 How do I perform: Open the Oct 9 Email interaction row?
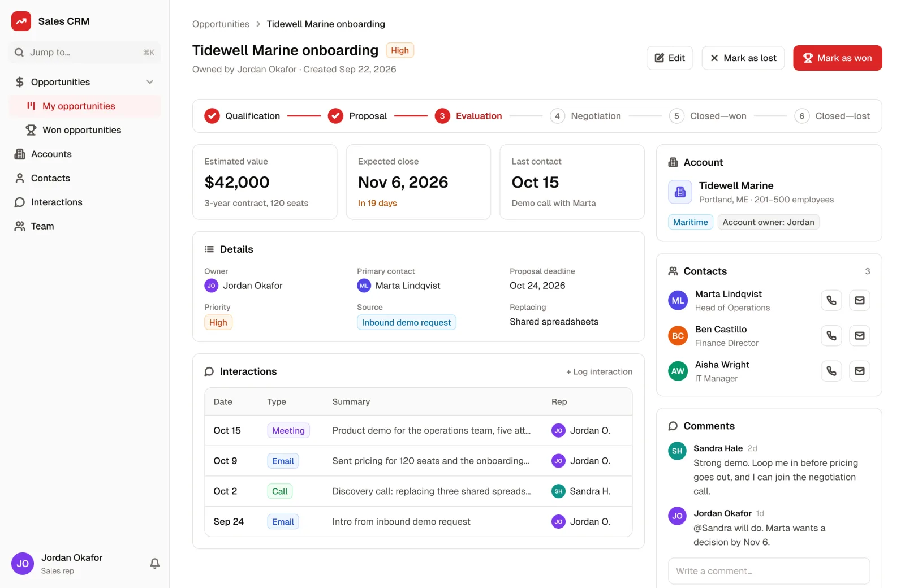pyautogui.click(x=419, y=461)
